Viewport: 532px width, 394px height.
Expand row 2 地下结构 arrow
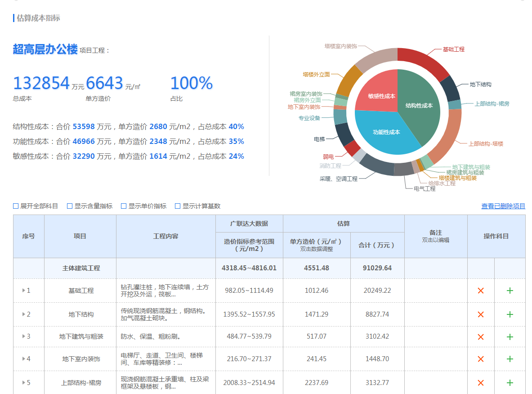tap(23, 314)
